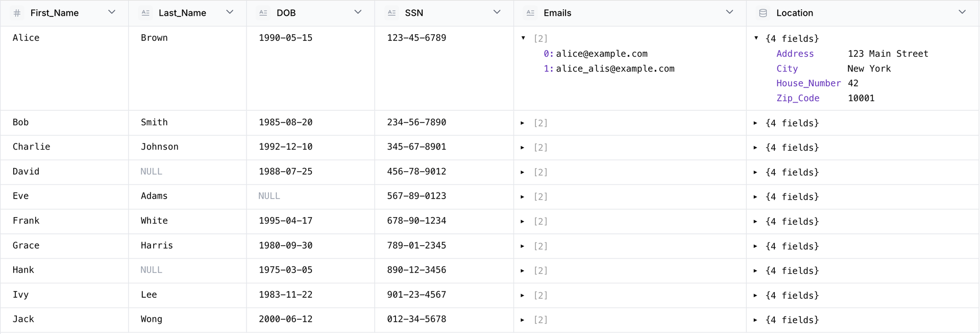Select Eve's NULL DOB cell
Viewport: 980px width, 334px height.
269,196
